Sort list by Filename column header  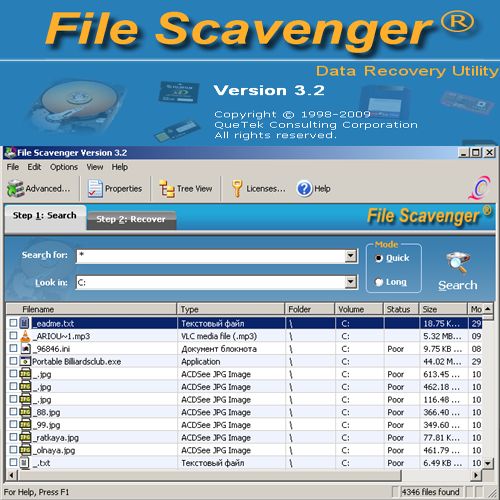pyautogui.click(x=92, y=309)
